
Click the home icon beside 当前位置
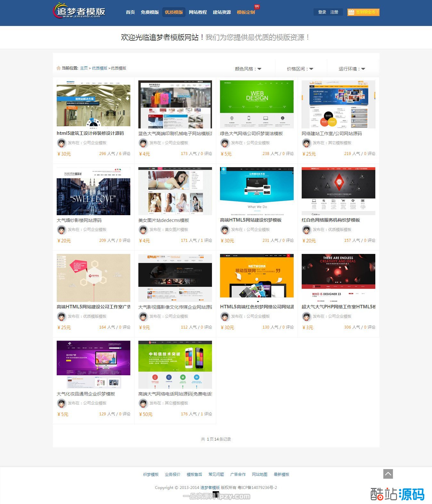click(59, 68)
